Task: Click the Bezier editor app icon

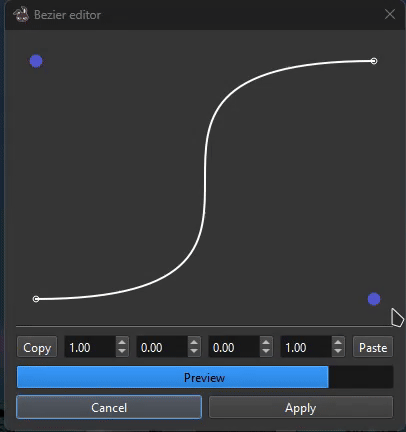Action: pos(21,15)
